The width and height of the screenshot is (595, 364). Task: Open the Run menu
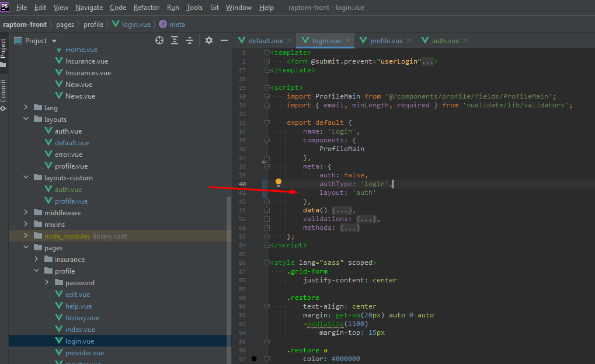[x=173, y=8]
